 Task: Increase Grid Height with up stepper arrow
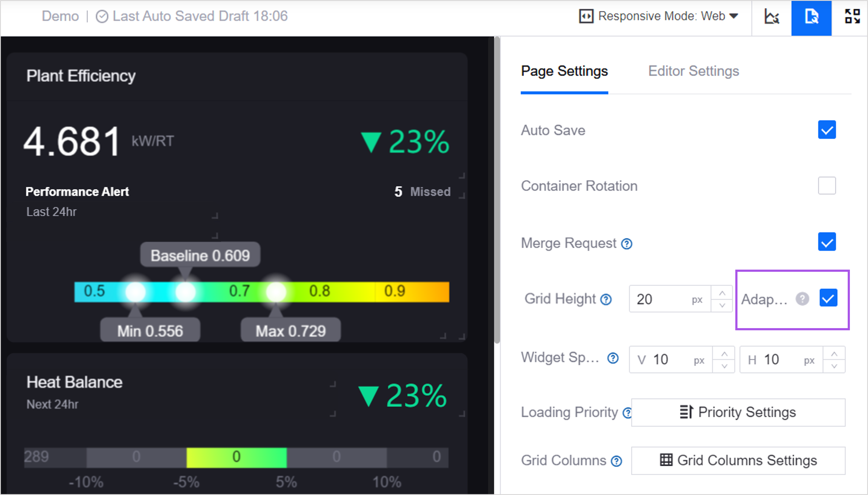(x=722, y=293)
